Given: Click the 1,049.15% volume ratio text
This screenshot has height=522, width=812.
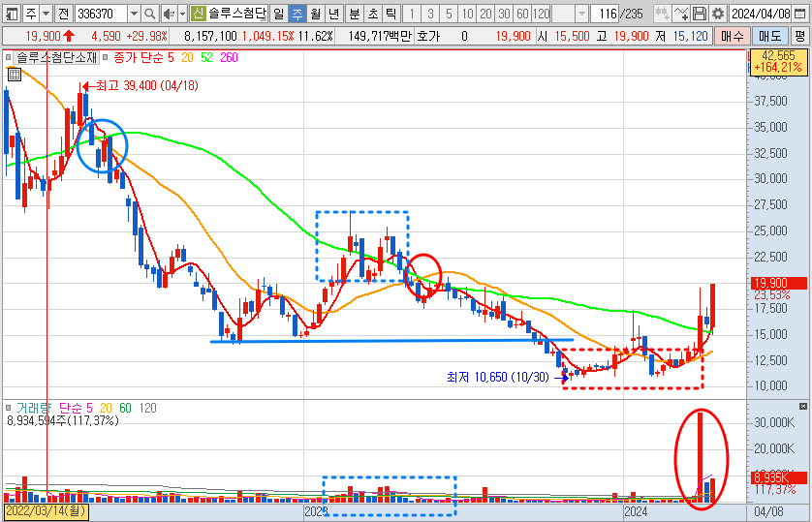Looking at the screenshot, I should click(x=267, y=36).
